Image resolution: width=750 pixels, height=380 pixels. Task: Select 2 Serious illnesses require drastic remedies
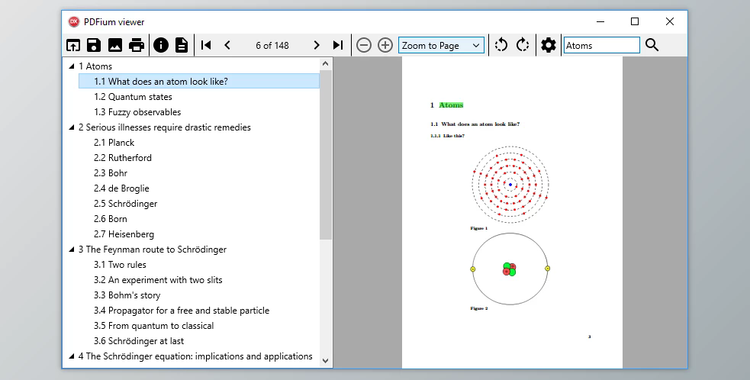tap(165, 127)
